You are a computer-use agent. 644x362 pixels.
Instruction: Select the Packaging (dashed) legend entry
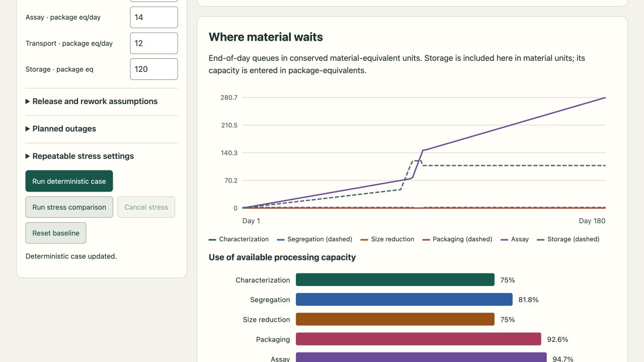457,239
